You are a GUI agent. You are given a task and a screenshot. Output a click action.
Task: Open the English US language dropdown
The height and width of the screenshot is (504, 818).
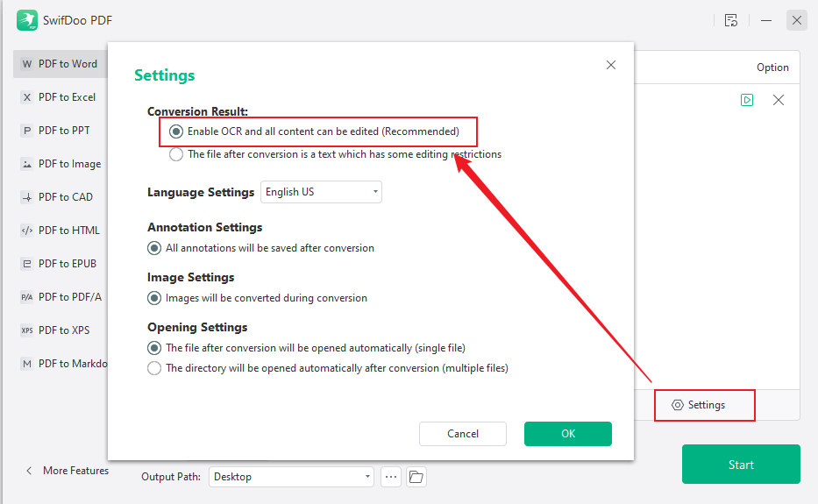point(321,192)
